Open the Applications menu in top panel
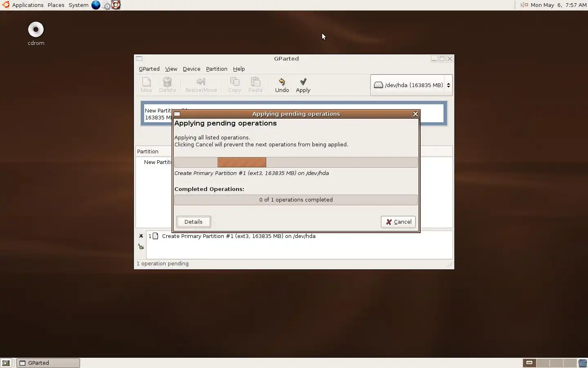This screenshot has height=368, width=588. 28,5
